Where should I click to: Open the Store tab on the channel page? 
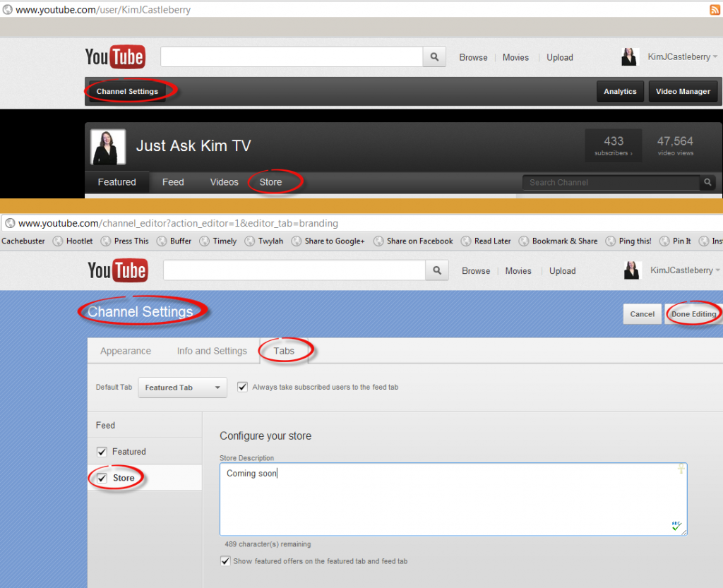(270, 182)
